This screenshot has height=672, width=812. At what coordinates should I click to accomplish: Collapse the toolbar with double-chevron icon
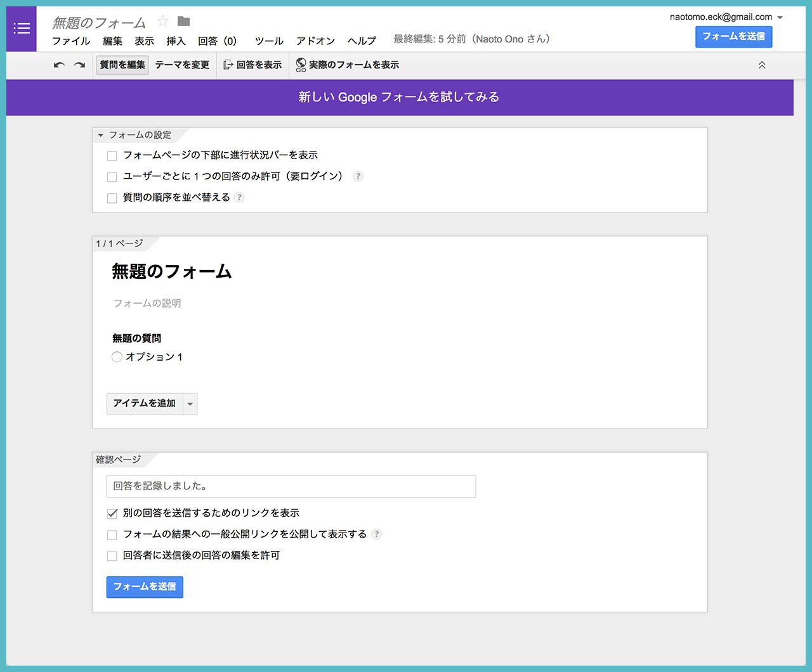762,65
